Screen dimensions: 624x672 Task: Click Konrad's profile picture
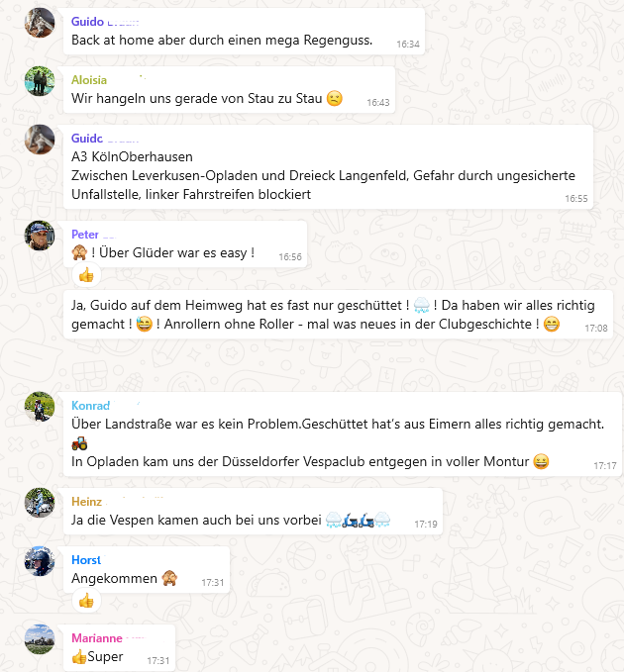point(40,407)
